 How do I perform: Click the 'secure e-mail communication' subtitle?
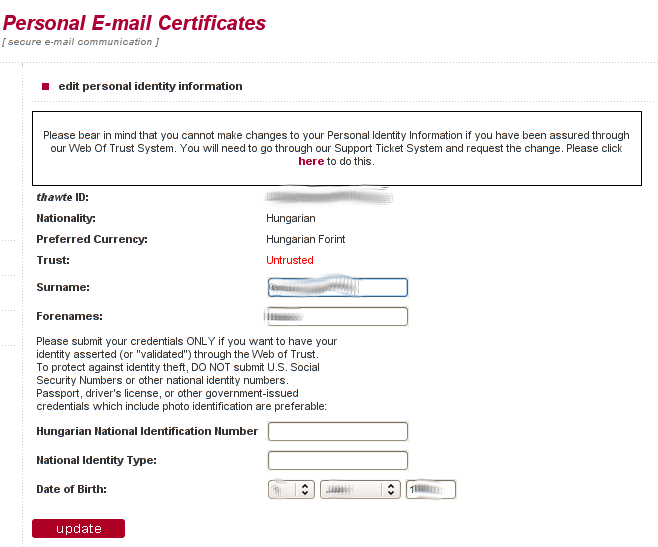[x=81, y=42]
